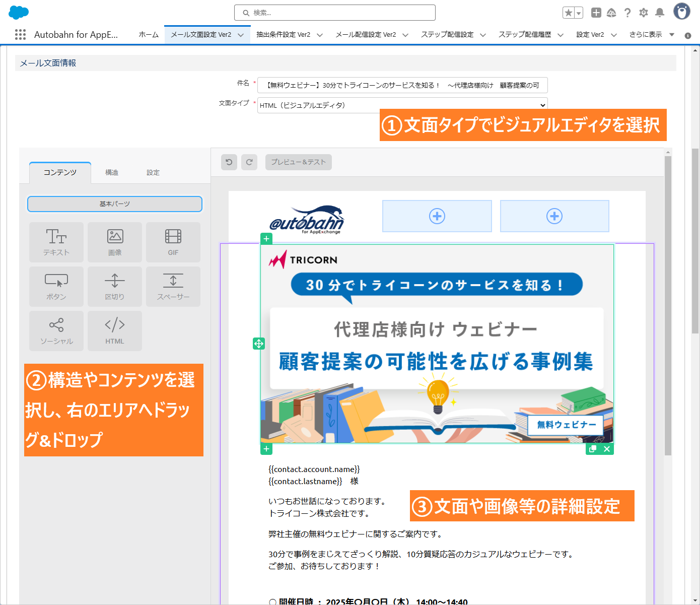Open the 文面タイプ dropdown
Viewport: 700px width, 605px height.
(x=402, y=105)
